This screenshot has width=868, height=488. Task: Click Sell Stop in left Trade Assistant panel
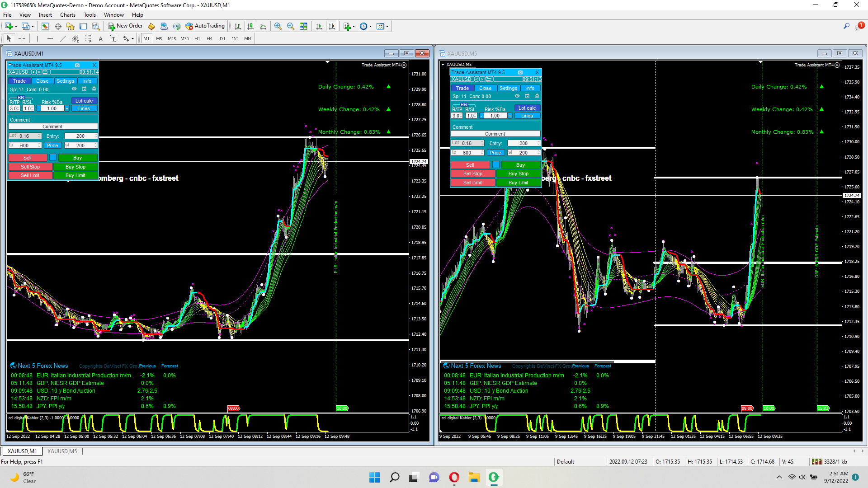[x=30, y=167]
